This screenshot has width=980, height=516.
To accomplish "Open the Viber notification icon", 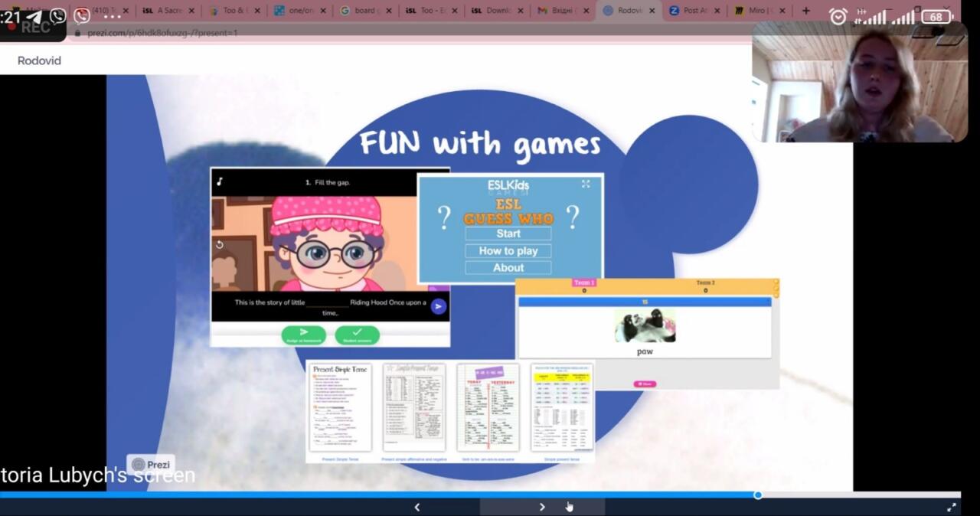I will click(57, 16).
